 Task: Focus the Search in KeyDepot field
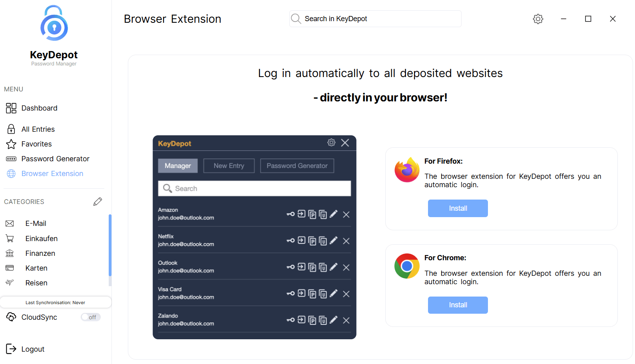click(375, 19)
